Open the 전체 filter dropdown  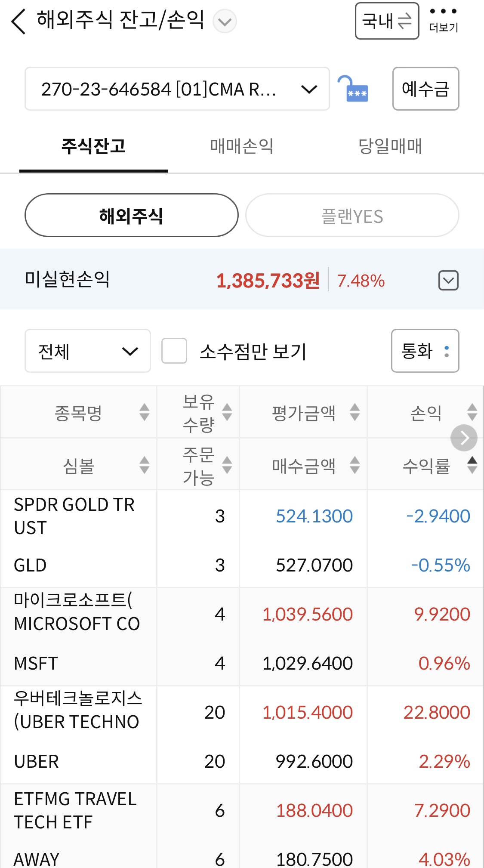88,351
